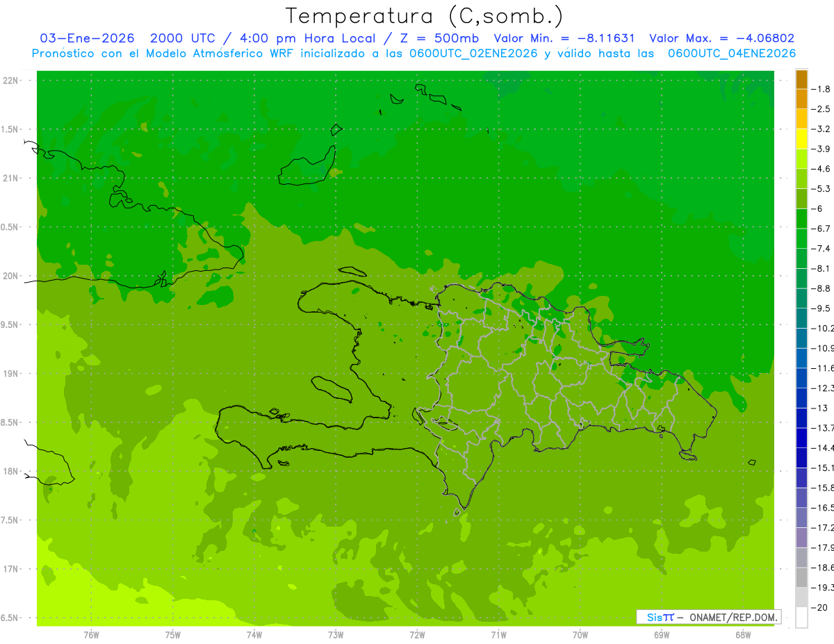Pick the lime swatch between -3.9 and -4.6
The height and width of the screenshot is (644, 834).
801,158
